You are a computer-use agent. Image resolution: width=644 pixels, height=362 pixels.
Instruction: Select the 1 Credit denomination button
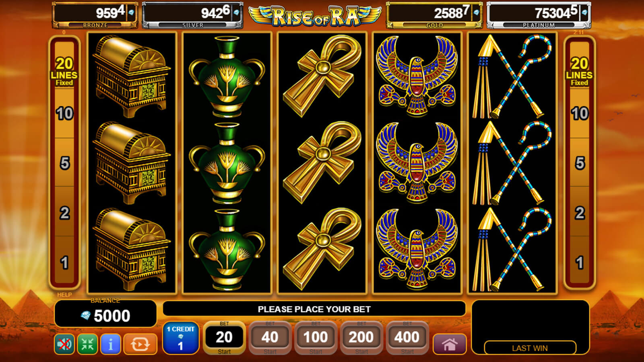(181, 338)
